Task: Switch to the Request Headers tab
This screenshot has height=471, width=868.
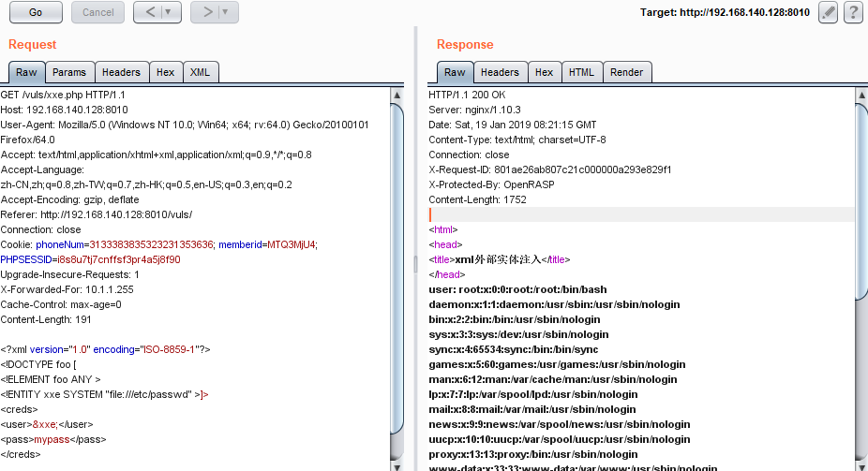Action: coord(121,72)
